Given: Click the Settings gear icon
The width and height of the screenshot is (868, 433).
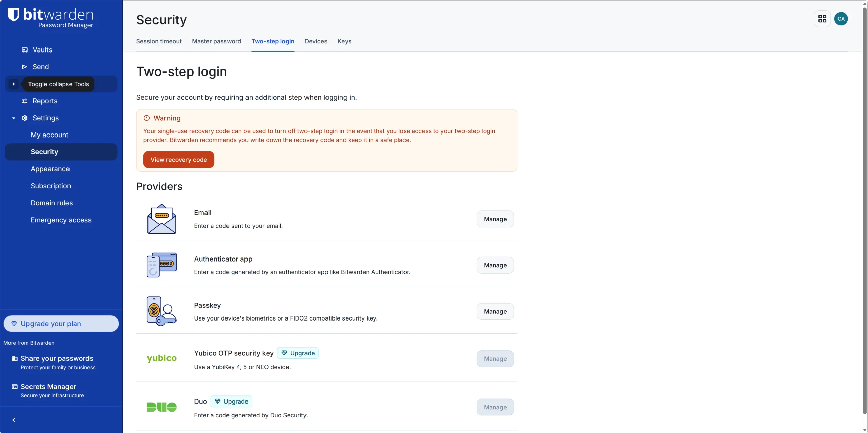Looking at the screenshot, I should [25, 118].
